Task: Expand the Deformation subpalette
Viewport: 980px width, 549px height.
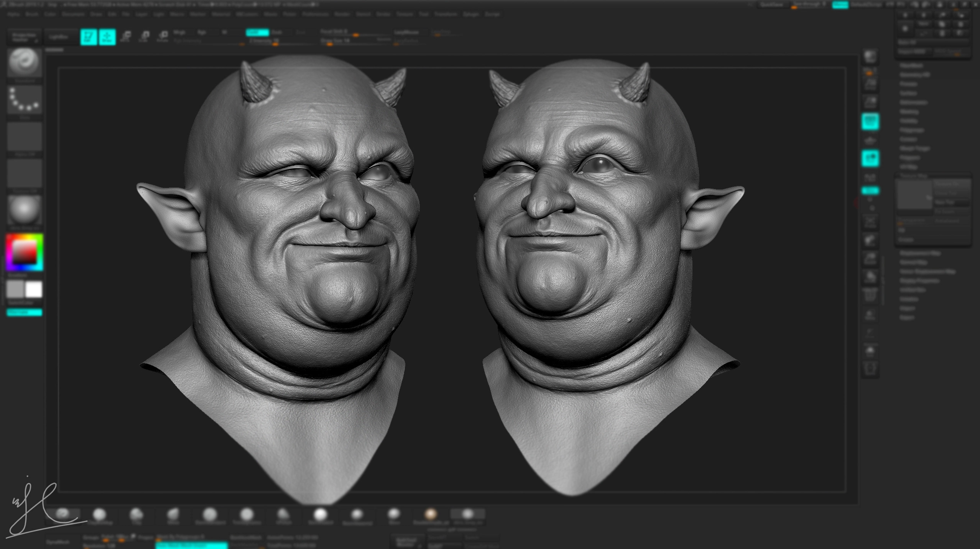Action: coord(913,102)
